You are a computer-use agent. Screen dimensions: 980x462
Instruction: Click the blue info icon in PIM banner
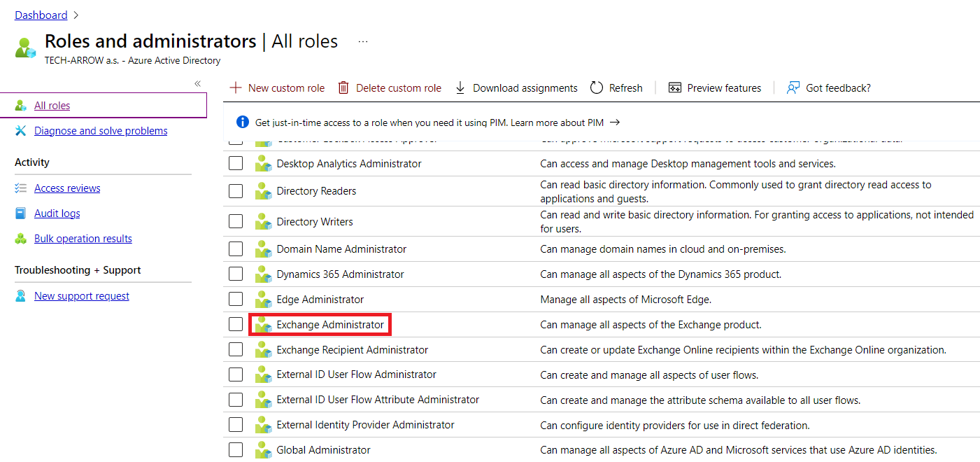pos(243,122)
